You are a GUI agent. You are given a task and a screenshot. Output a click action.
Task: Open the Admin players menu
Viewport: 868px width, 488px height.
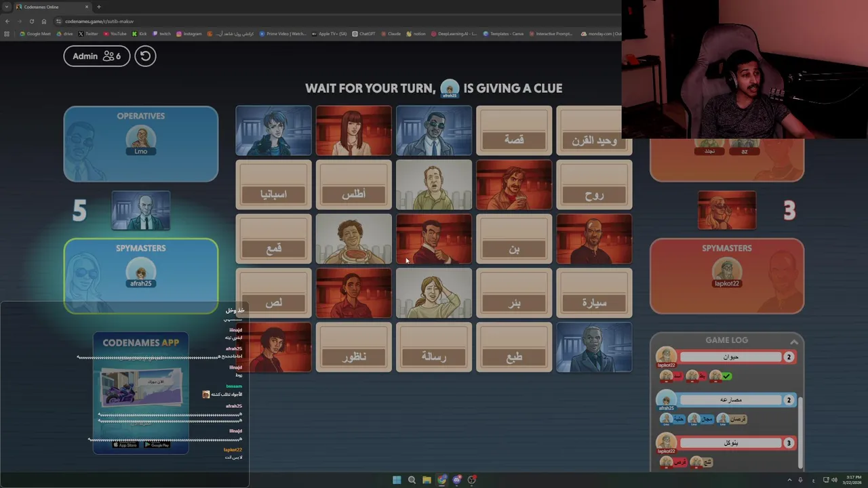point(96,56)
